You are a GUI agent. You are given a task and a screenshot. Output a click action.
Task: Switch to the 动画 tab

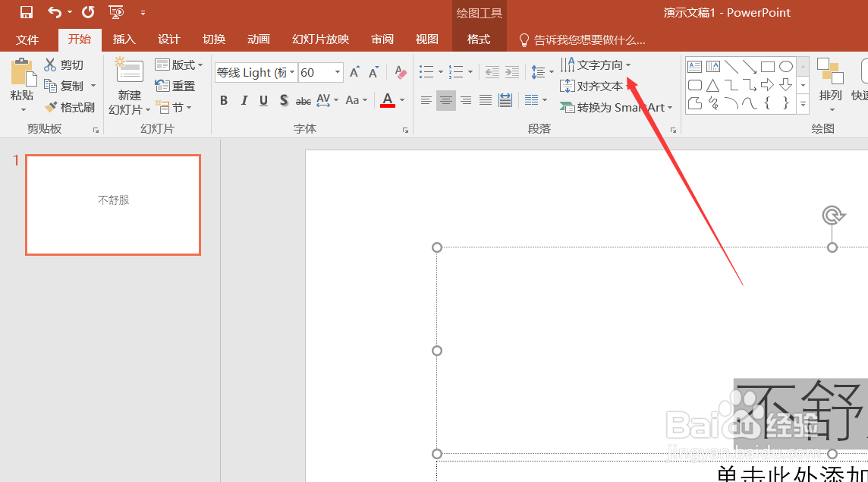point(259,39)
